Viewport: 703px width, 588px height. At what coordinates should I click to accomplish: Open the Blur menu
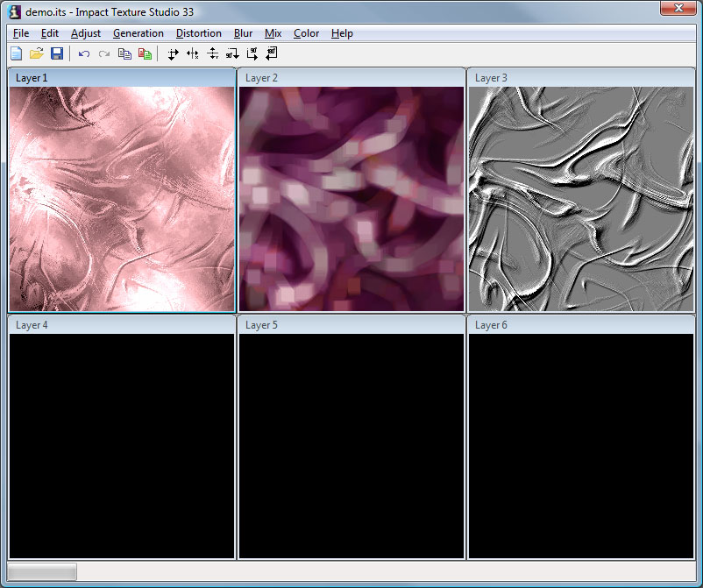(x=243, y=33)
